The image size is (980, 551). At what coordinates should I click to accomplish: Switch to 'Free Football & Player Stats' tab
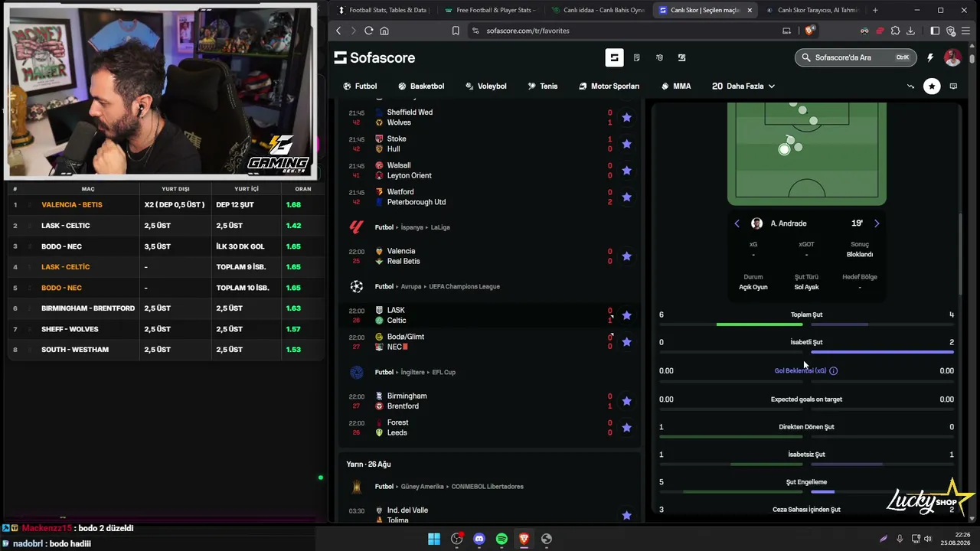coord(491,10)
